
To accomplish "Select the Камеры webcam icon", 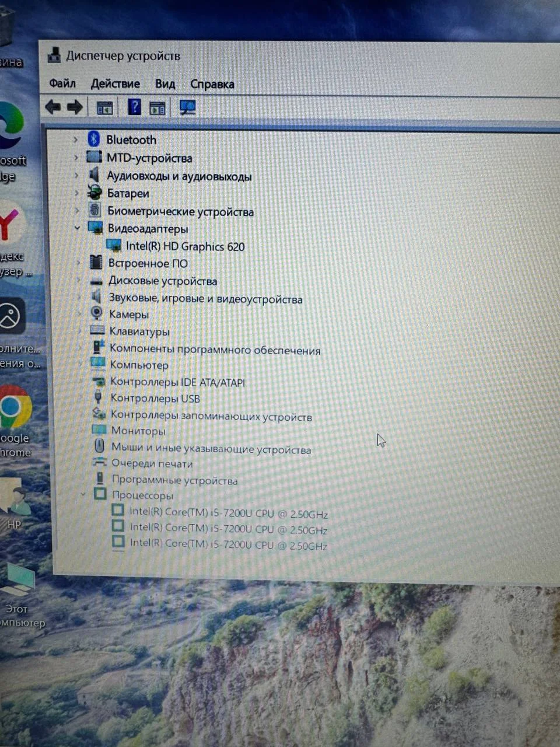I will tap(97, 313).
